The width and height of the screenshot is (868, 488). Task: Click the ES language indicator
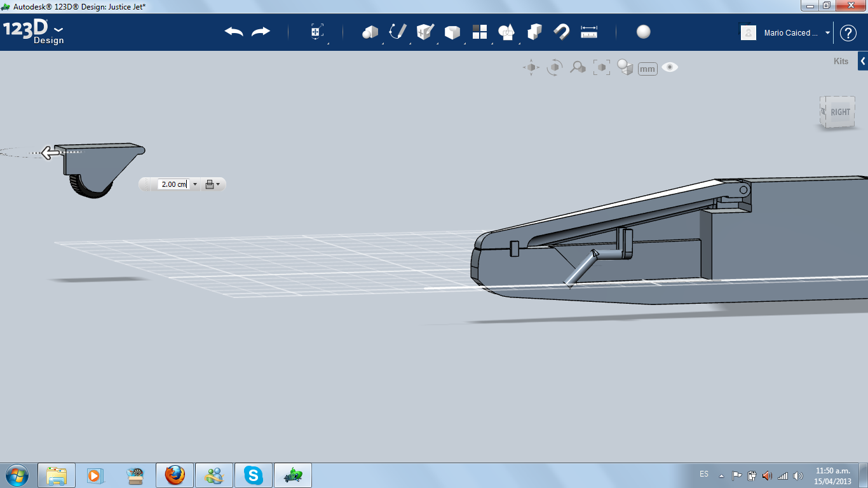[x=703, y=474]
